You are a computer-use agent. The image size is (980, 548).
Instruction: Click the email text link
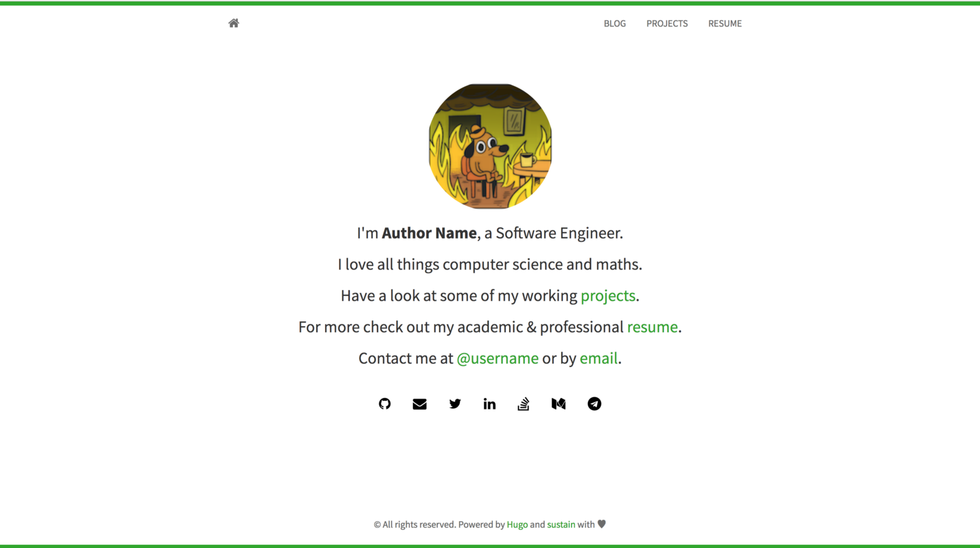598,358
